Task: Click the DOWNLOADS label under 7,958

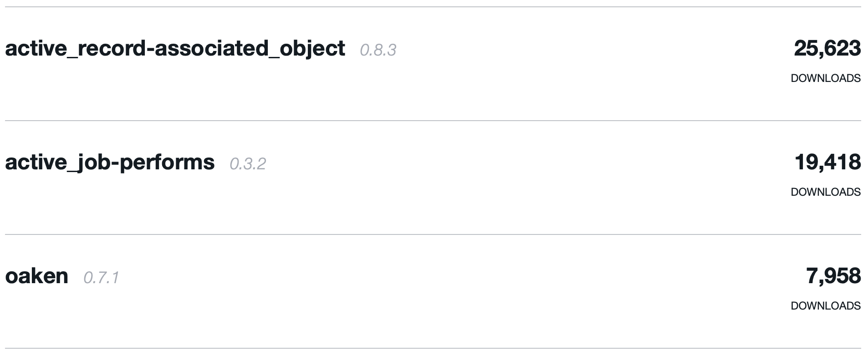Action: [825, 306]
